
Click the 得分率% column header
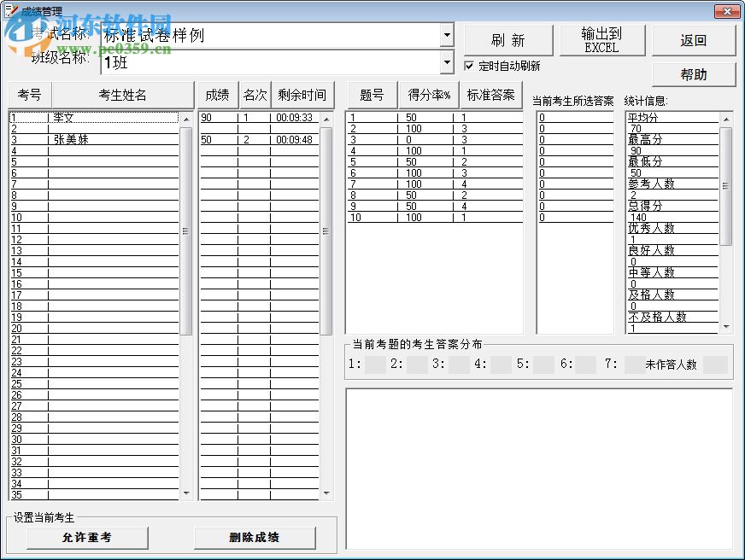(x=429, y=95)
